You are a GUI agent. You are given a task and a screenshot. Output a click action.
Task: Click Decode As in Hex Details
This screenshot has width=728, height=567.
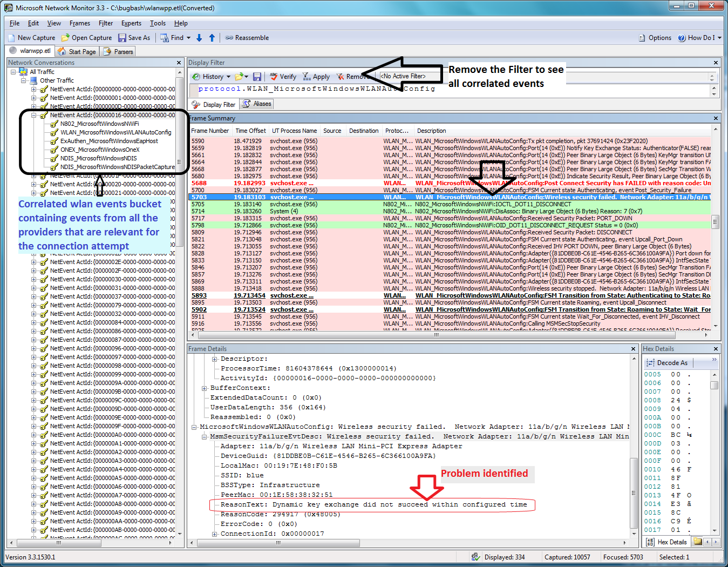click(x=667, y=363)
